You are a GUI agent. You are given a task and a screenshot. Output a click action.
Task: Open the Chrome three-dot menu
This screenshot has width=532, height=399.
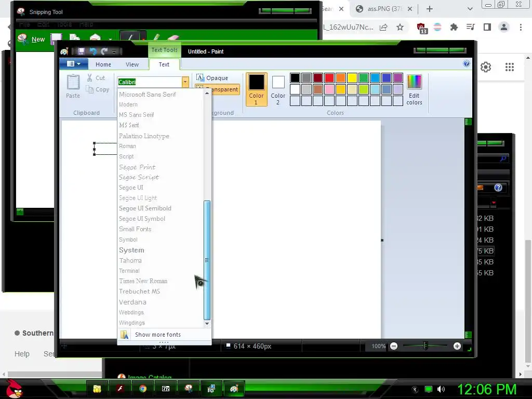521,27
